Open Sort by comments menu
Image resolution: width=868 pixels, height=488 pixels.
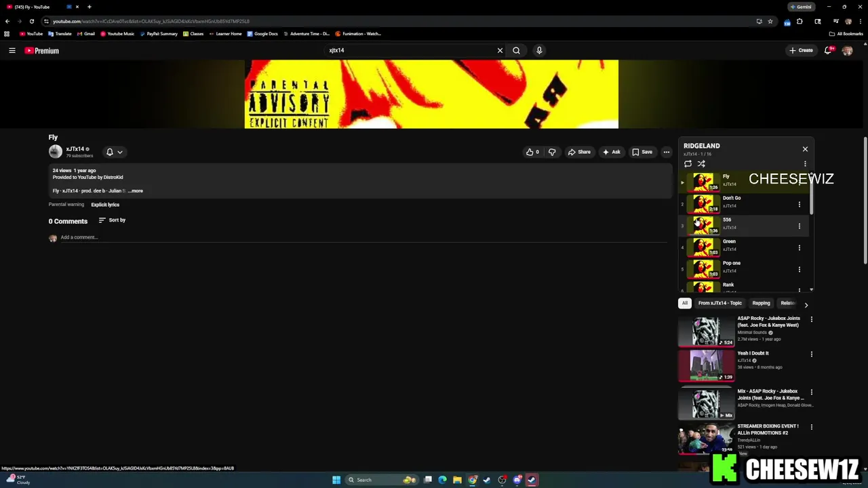112,220
